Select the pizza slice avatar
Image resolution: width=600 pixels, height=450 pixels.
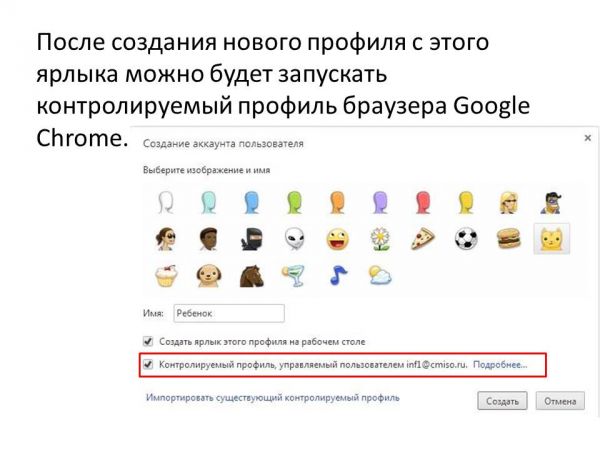pos(423,239)
